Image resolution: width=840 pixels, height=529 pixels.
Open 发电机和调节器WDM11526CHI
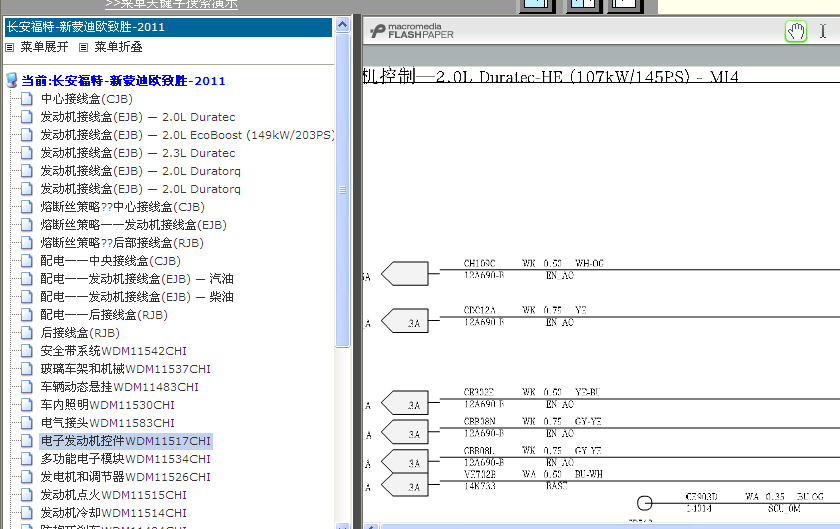(x=125, y=477)
